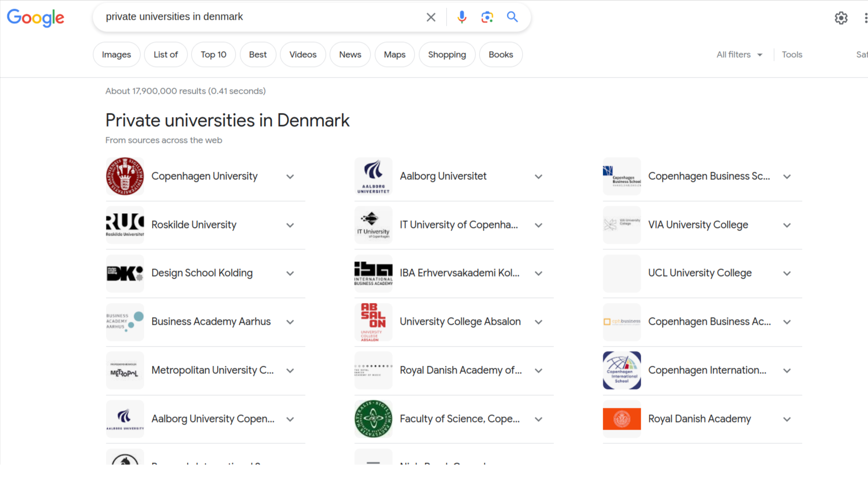Viewport: 868px width, 497px height.
Task: Expand the IT University of Copenhagen entry
Action: pos(538,225)
